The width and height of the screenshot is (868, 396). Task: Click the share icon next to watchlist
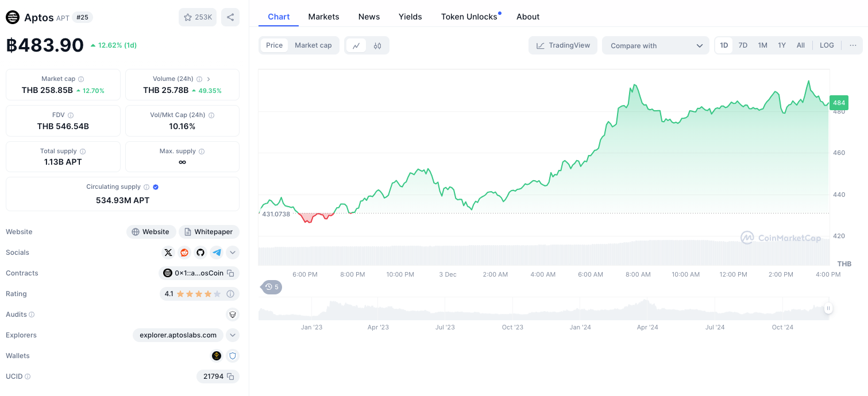(x=230, y=17)
